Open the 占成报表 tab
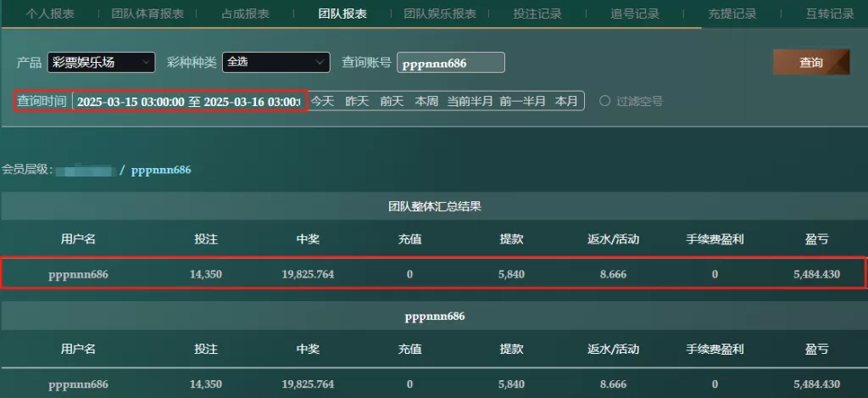Viewport: 868px width, 398px height. (x=245, y=14)
